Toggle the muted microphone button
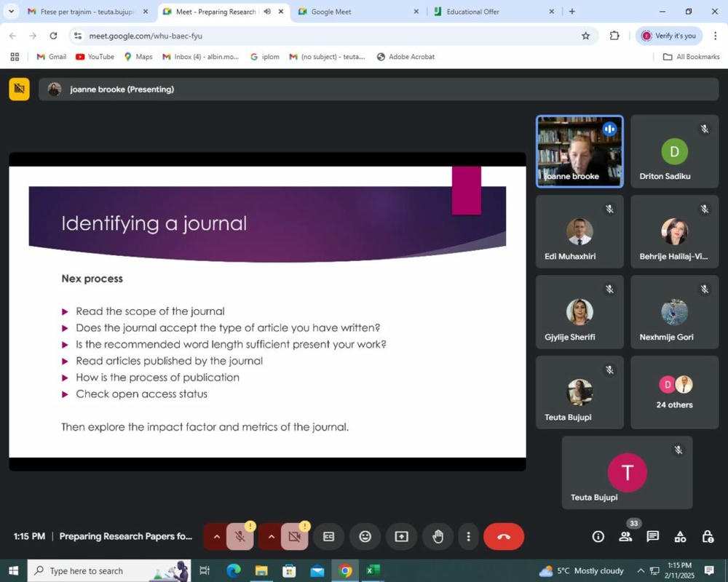The width and height of the screenshot is (728, 582). point(240,537)
